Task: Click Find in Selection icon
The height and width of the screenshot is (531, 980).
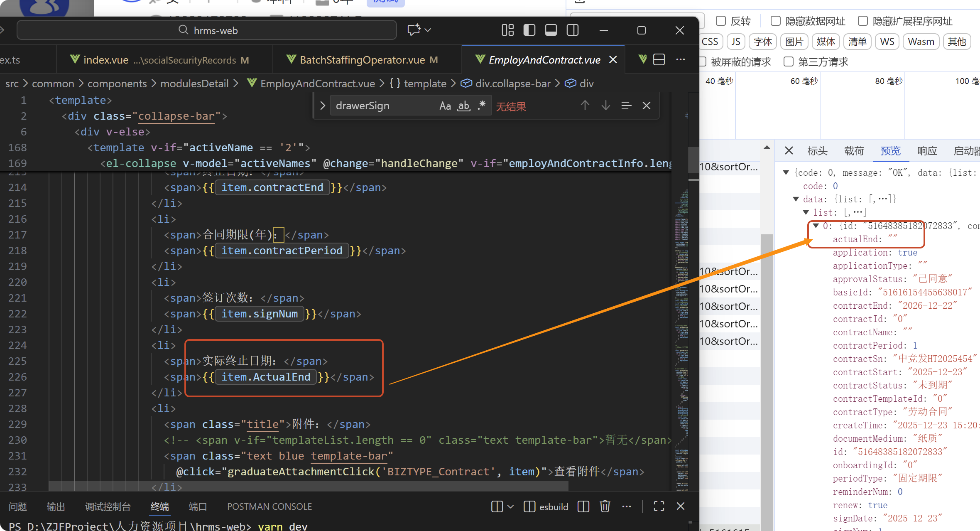Action: tap(626, 106)
